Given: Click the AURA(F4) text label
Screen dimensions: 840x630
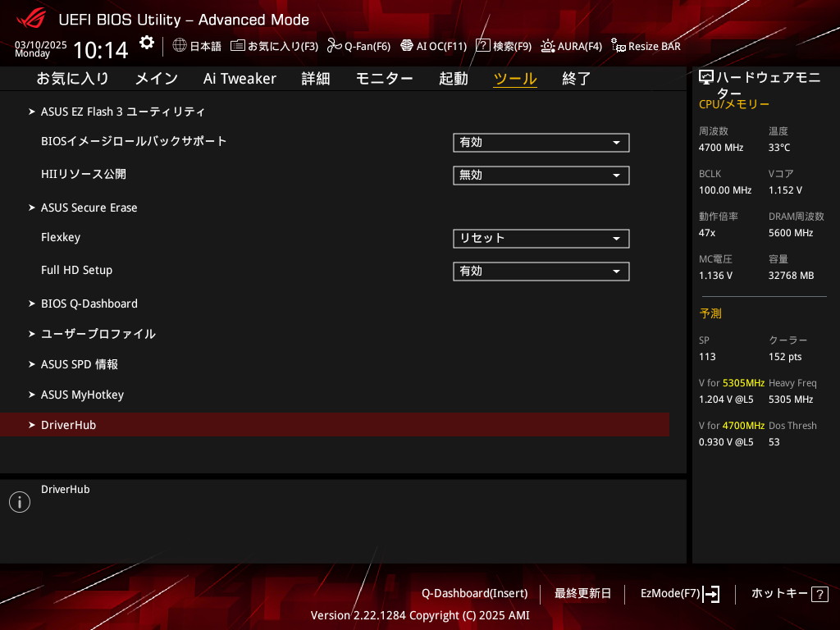Looking at the screenshot, I should click(580, 46).
